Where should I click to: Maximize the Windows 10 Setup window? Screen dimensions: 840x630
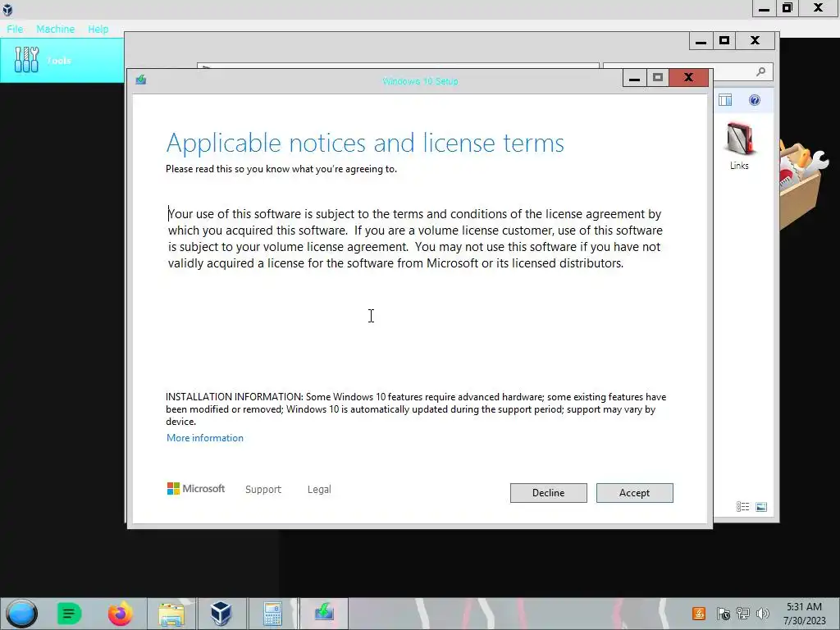point(658,78)
